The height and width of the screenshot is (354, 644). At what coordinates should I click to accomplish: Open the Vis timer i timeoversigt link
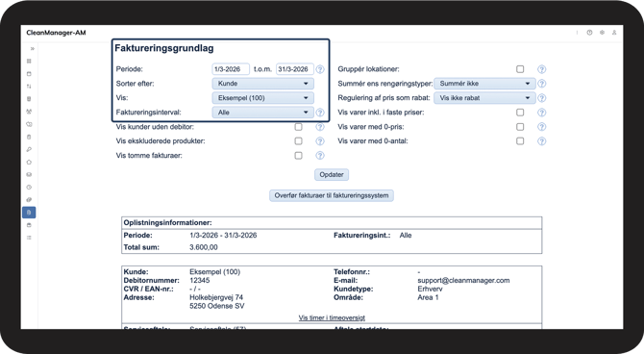point(332,317)
